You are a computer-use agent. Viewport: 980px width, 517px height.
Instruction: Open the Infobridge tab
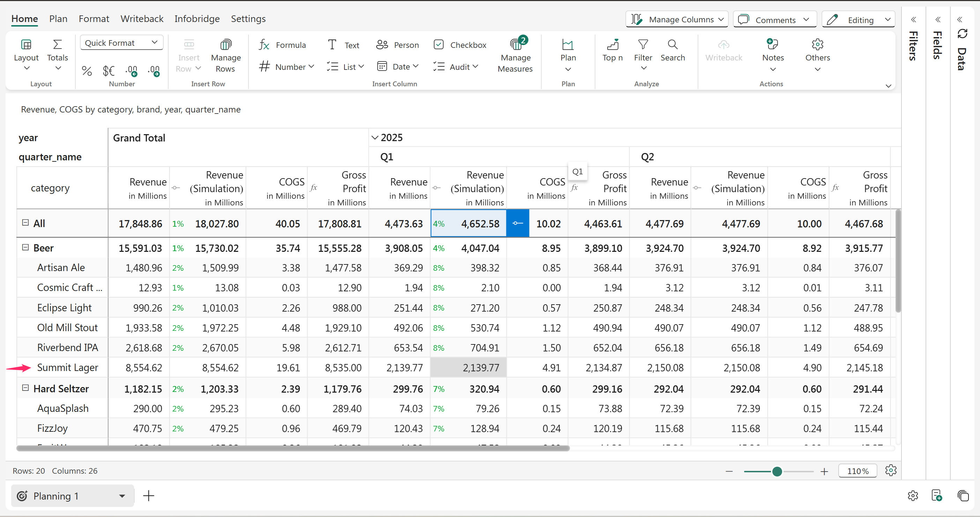tap(197, 19)
